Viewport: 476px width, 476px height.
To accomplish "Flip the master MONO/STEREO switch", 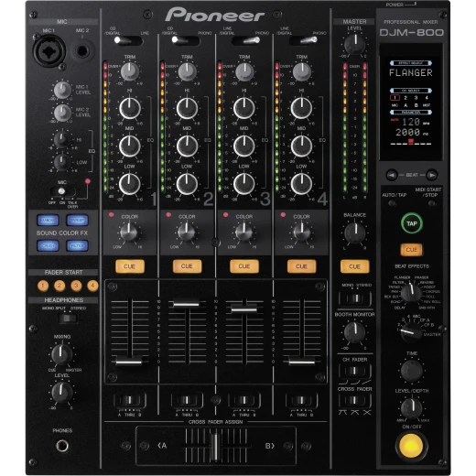I will point(354,298).
